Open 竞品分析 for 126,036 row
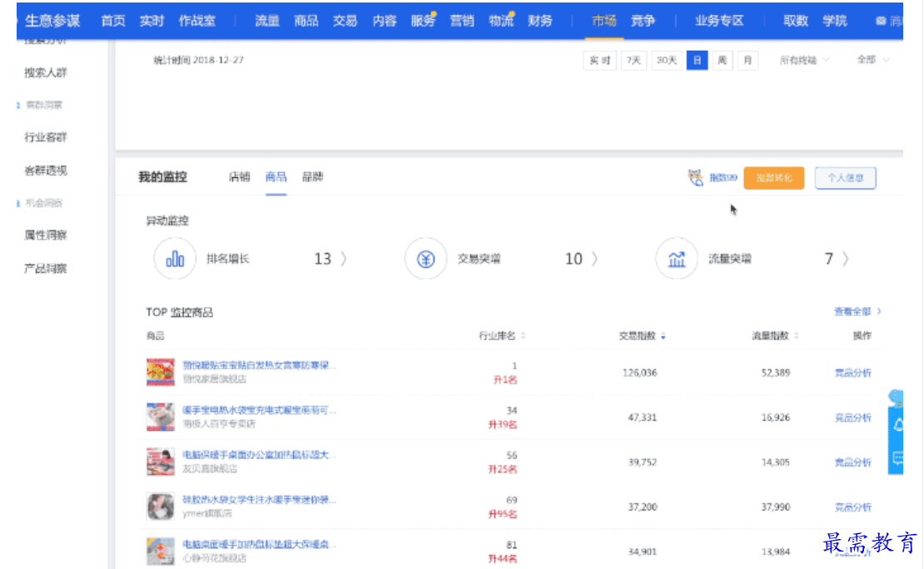The image size is (924, 569). 852,373
